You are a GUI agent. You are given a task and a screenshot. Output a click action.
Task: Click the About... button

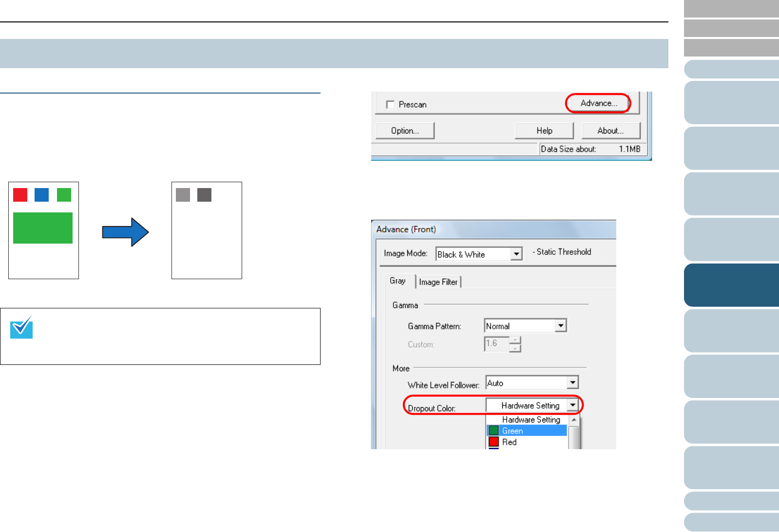pos(610,131)
